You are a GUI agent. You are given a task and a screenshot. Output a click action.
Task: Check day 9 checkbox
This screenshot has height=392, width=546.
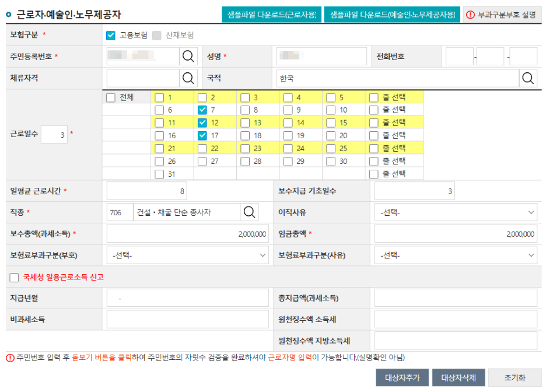click(288, 110)
